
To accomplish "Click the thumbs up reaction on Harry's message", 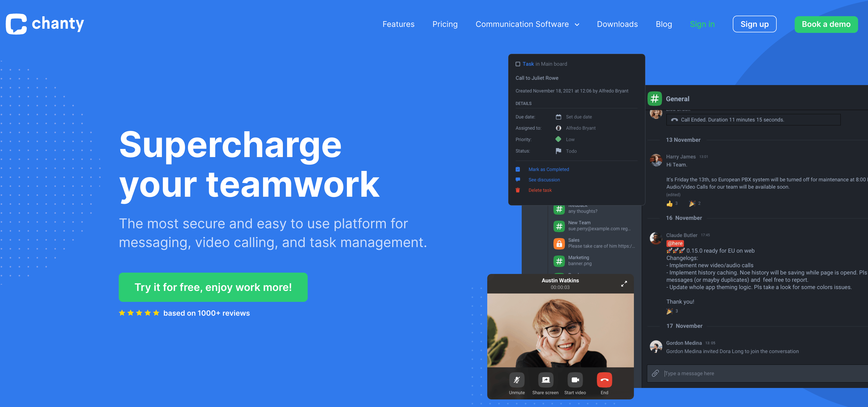I will pyautogui.click(x=669, y=203).
